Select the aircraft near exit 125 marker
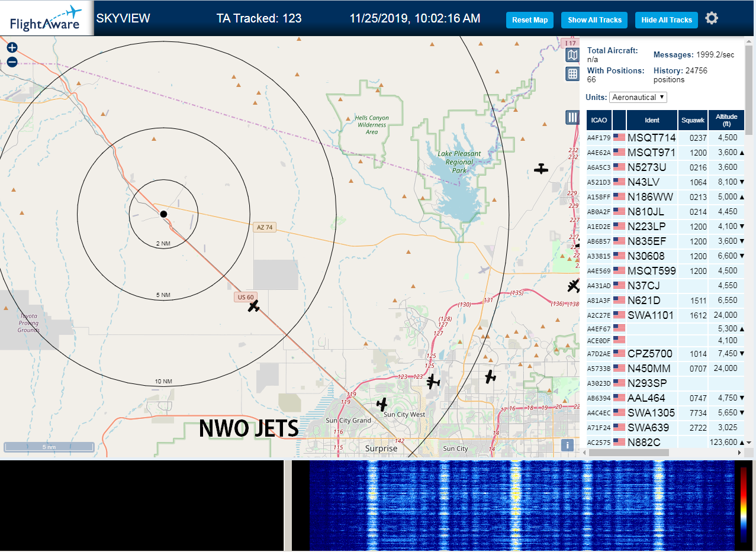This screenshot has width=756, height=552. 434,382
